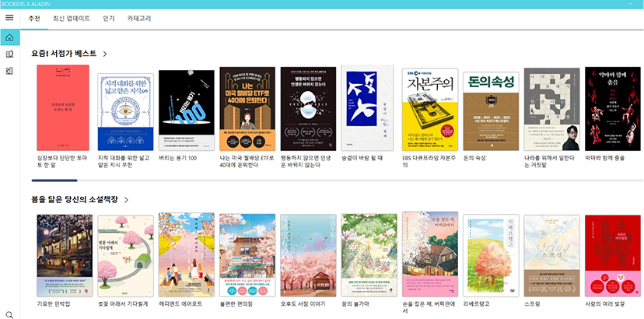Open the search magnifier icon
The height and width of the screenshot is (319, 644).
pos(9,315)
